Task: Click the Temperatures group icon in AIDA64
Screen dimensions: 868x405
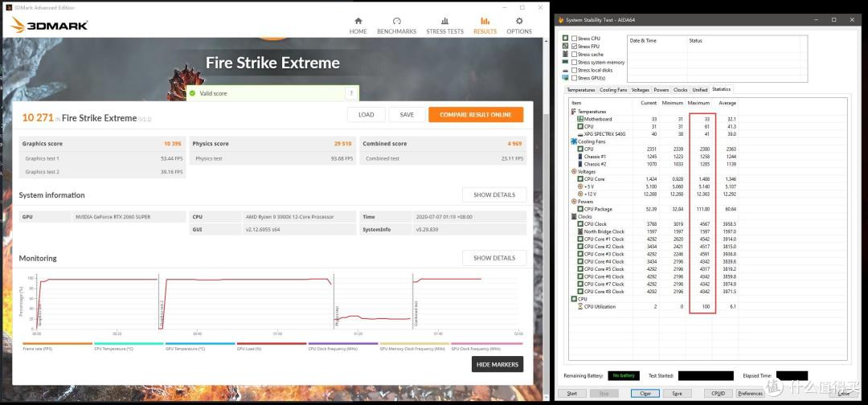Action: pos(574,112)
